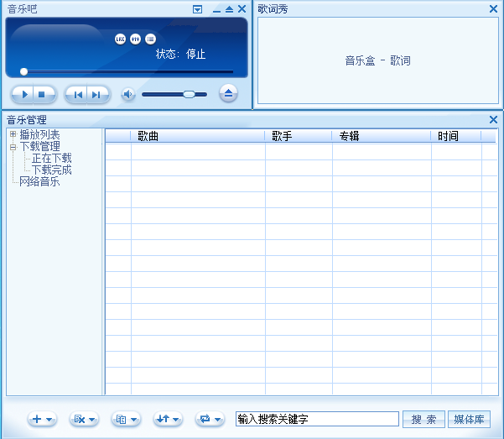Expand the 播放列表 tree node
Screen dimensions: 504x439
(13, 134)
